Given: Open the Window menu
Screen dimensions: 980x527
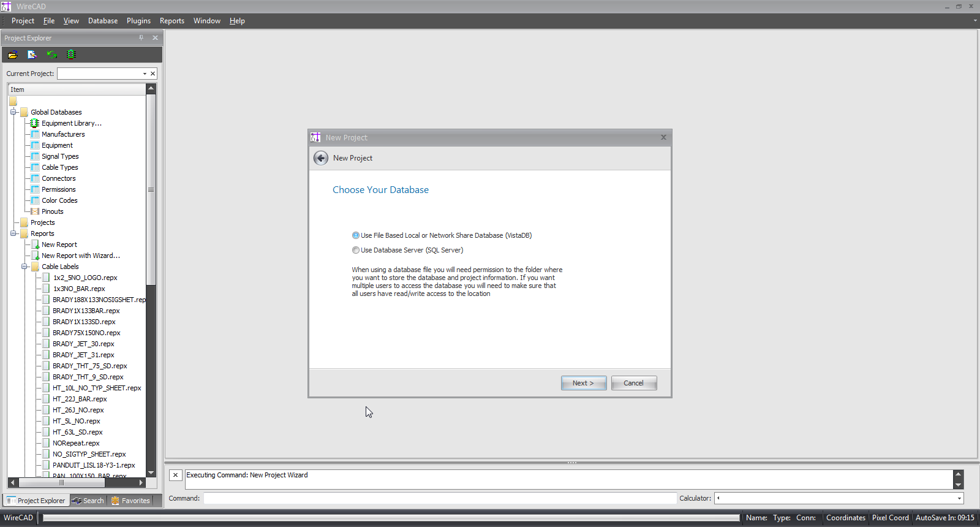Looking at the screenshot, I should coord(207,21).
